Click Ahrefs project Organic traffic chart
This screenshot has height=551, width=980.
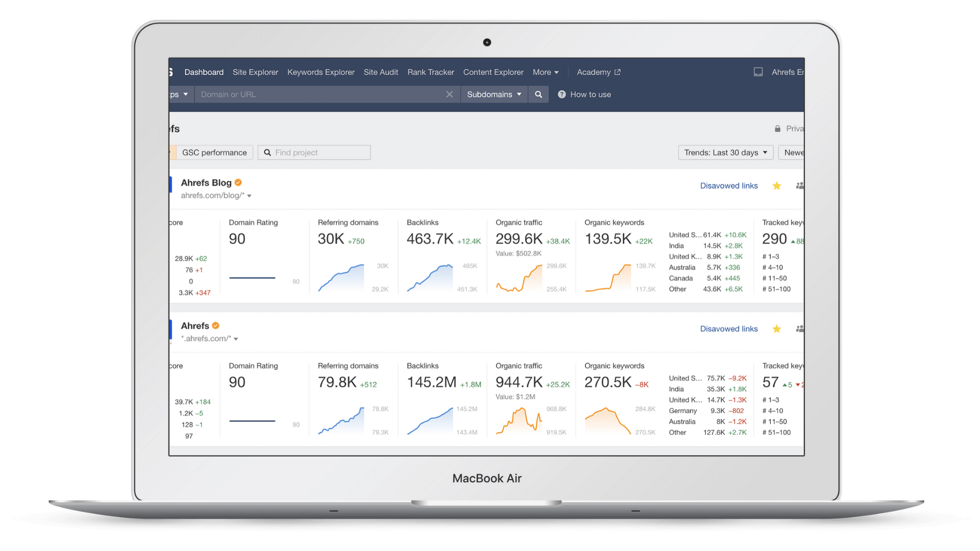[x=519, y=421]
